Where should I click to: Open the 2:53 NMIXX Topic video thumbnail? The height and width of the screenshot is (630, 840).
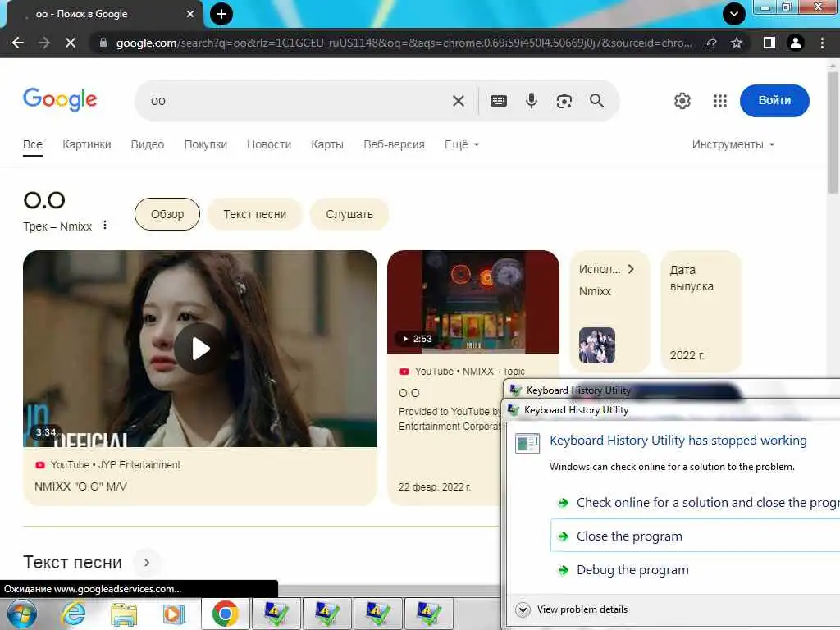473,302
